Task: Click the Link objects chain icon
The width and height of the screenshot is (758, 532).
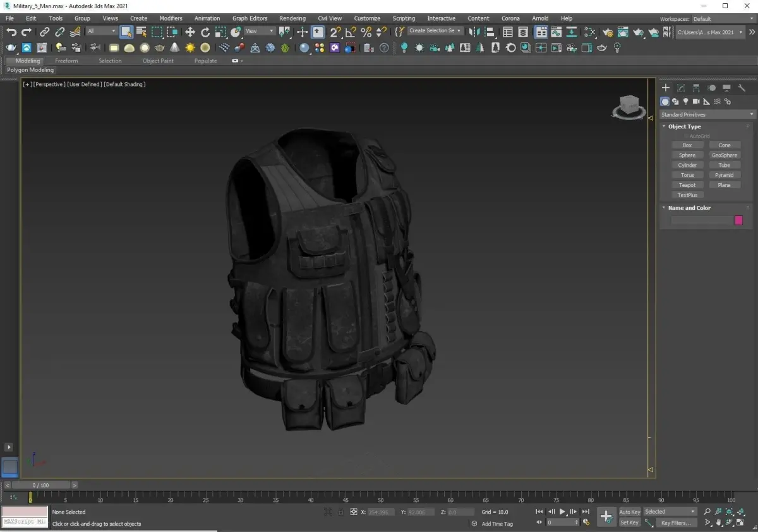Action: [x=44, y=32]
